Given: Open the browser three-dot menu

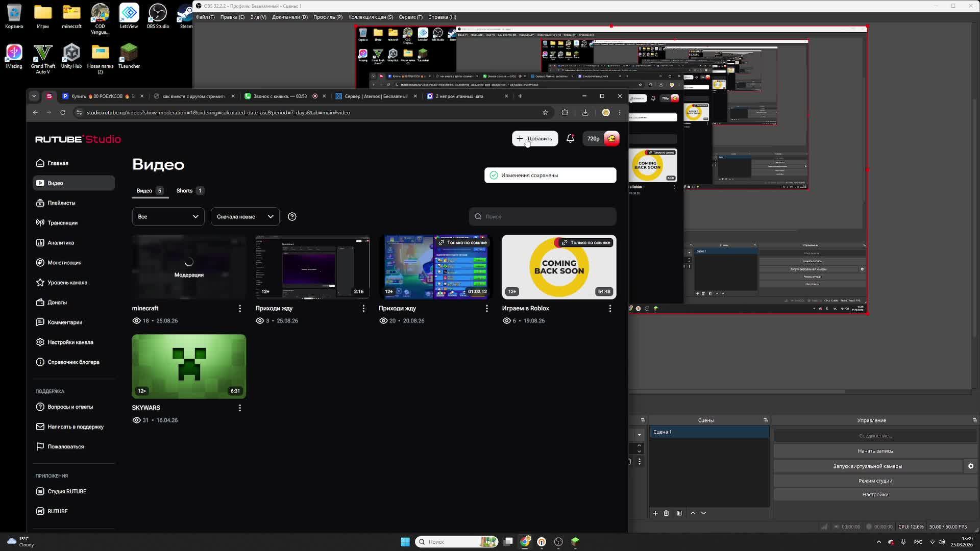Looking at the screenshot, I should [x=620, y=112].
